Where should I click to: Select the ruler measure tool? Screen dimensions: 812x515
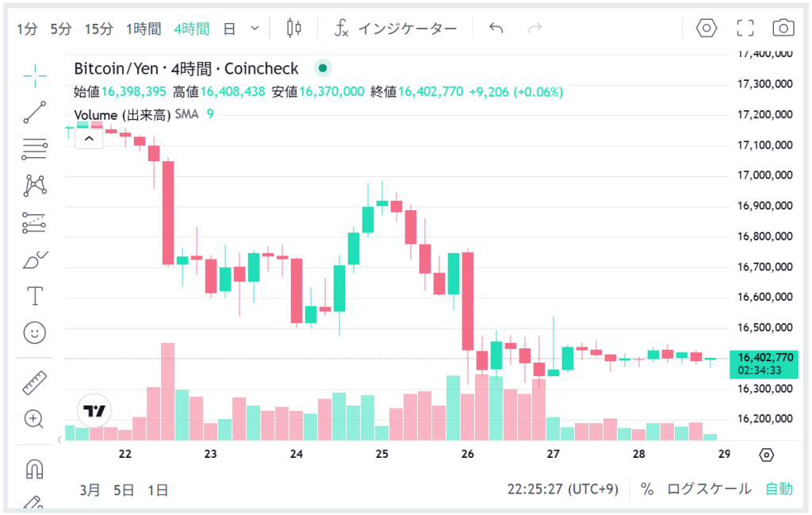point(35,383)
